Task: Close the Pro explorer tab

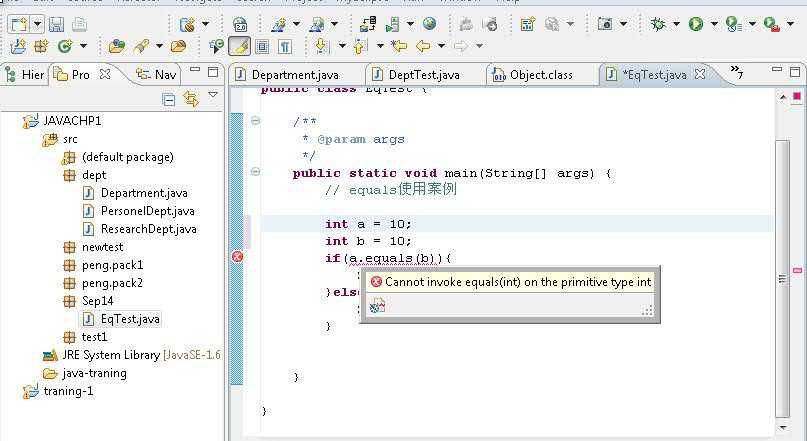Action: (104, 74)
